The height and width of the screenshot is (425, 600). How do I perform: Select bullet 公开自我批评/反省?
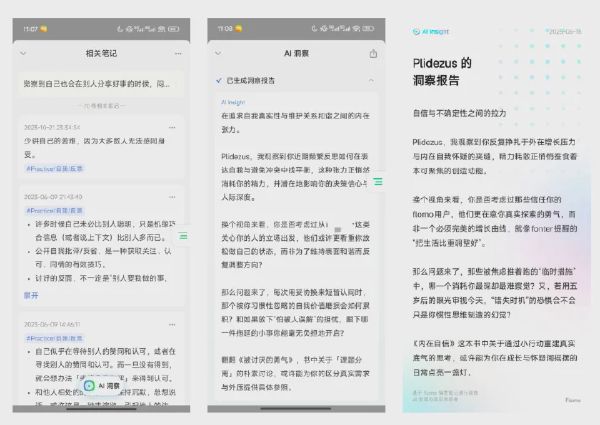pyautogui.click(x=103, y=257)
